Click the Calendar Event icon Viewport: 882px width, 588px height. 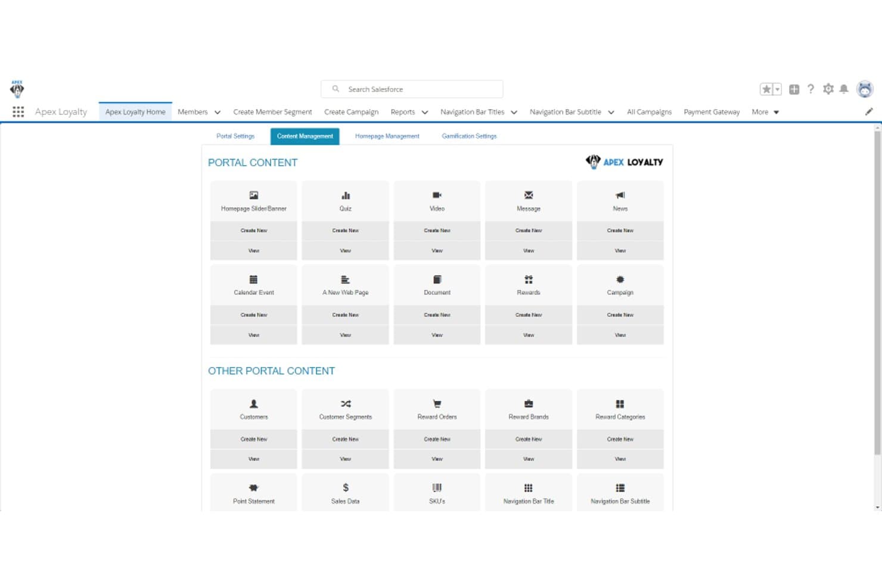(254, 279)
